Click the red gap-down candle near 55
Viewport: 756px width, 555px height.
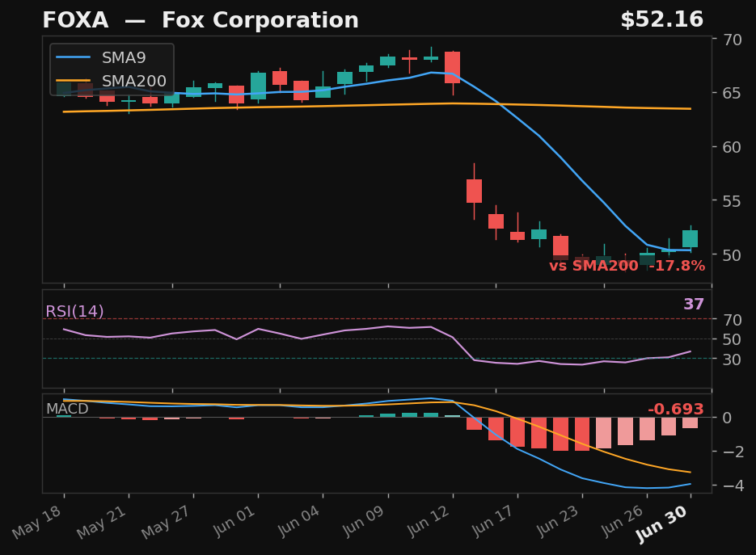474,191
